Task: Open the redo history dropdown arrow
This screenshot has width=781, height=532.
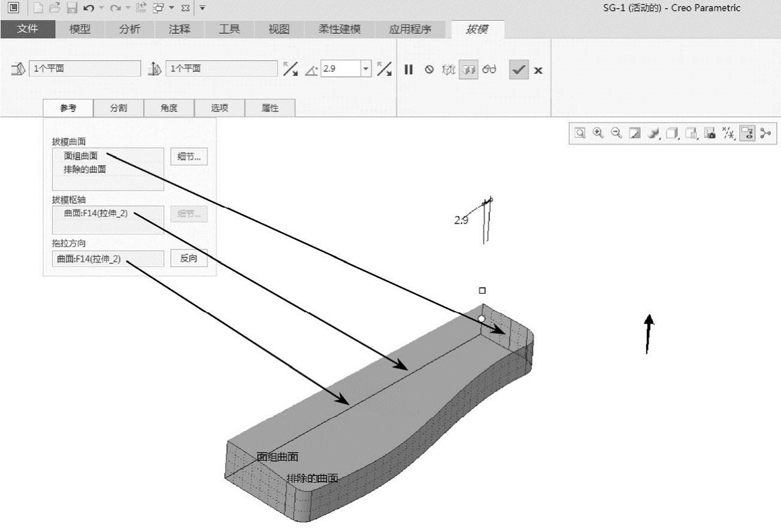Action: point(127,8)
